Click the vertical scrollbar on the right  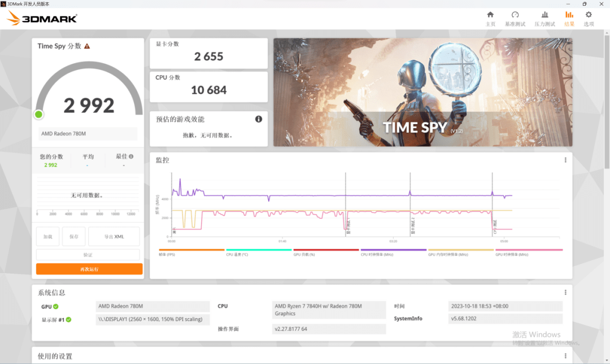[x=607, y=101]
